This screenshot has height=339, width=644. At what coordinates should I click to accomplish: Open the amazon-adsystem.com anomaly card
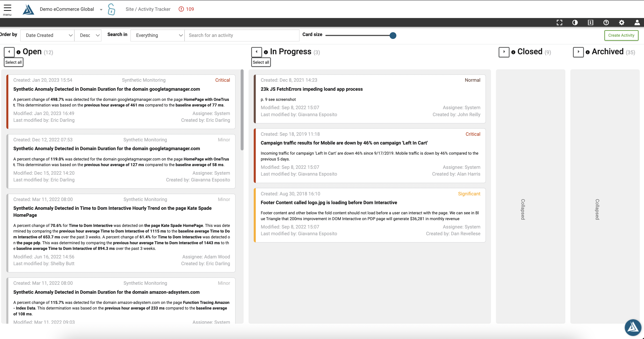121,301
